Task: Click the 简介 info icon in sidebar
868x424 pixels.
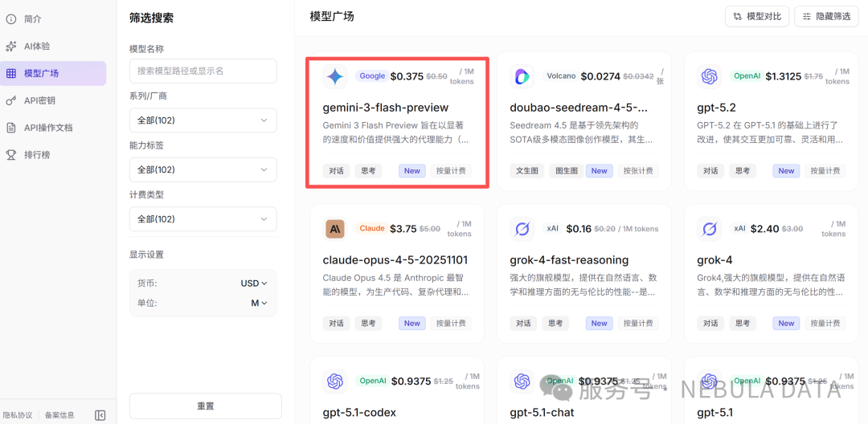Action: click(10, 18)
